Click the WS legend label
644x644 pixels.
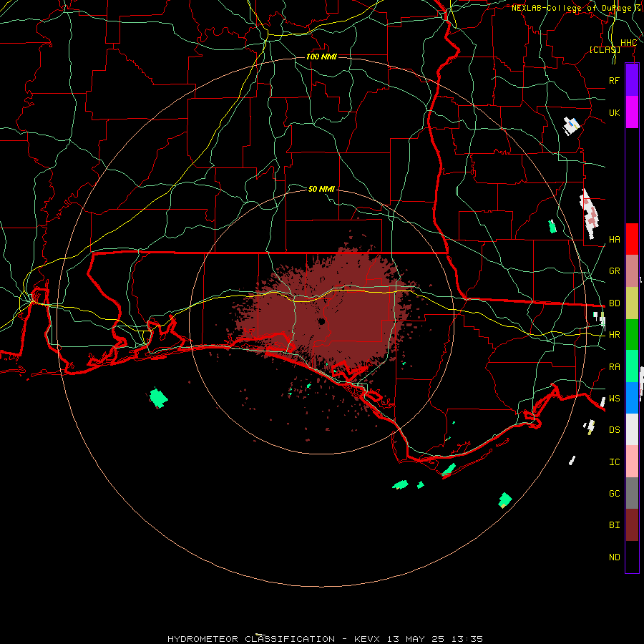[614, 398]
